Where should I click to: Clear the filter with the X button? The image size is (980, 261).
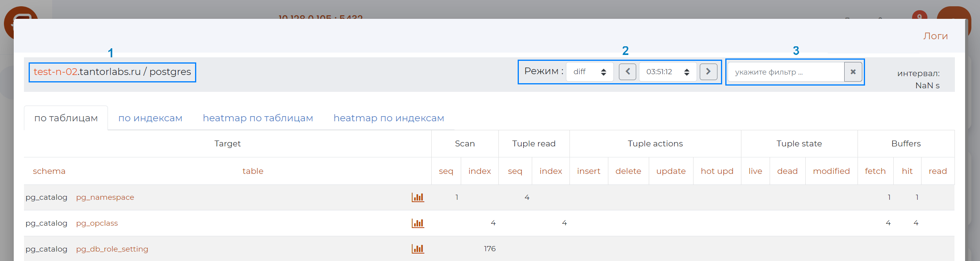pos(853,72)
